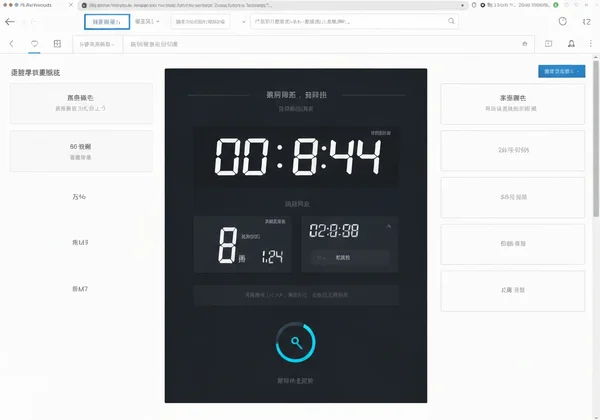Screen dimensions: 600x420
Task: Click the left chevron in the second toolbar row
Action: tap(11, 44)
